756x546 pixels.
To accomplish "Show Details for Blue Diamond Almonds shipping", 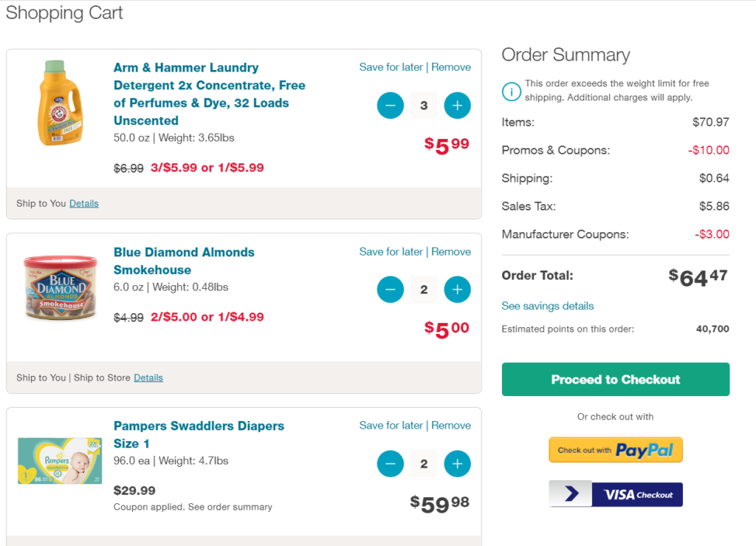I will 148,378.
